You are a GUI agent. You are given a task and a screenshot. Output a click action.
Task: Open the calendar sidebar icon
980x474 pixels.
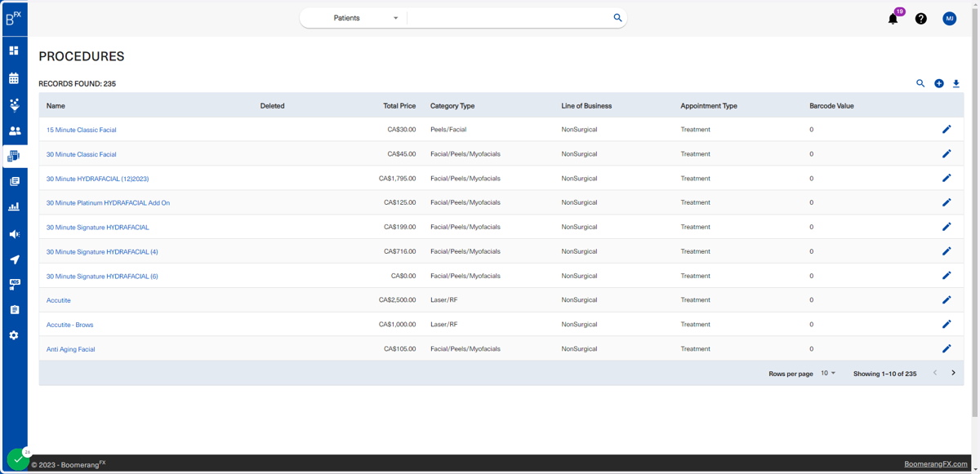[x=14, y=78]
